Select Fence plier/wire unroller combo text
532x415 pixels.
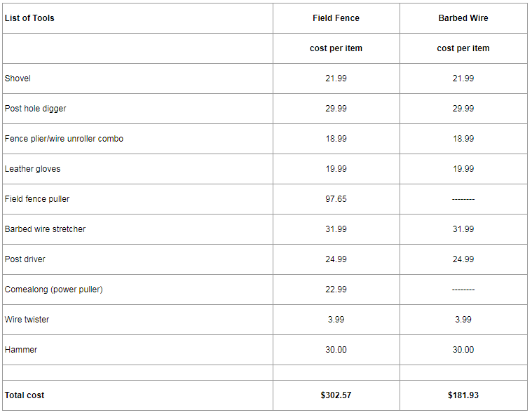pos(64,139)
